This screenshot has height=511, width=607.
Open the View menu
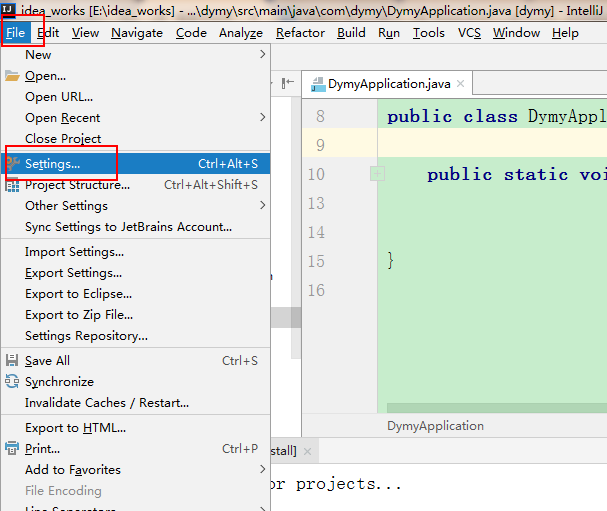pyautogui.click(x=85, y=33)
